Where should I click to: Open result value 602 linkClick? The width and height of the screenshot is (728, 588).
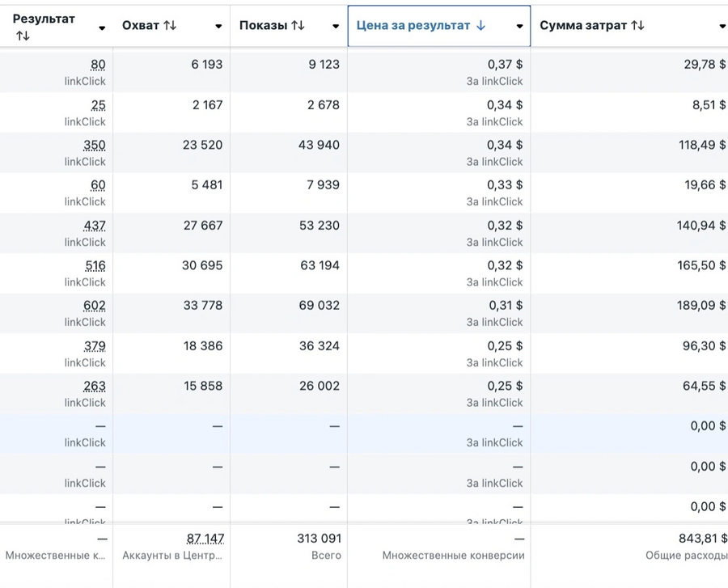click(x=95, y=306)
